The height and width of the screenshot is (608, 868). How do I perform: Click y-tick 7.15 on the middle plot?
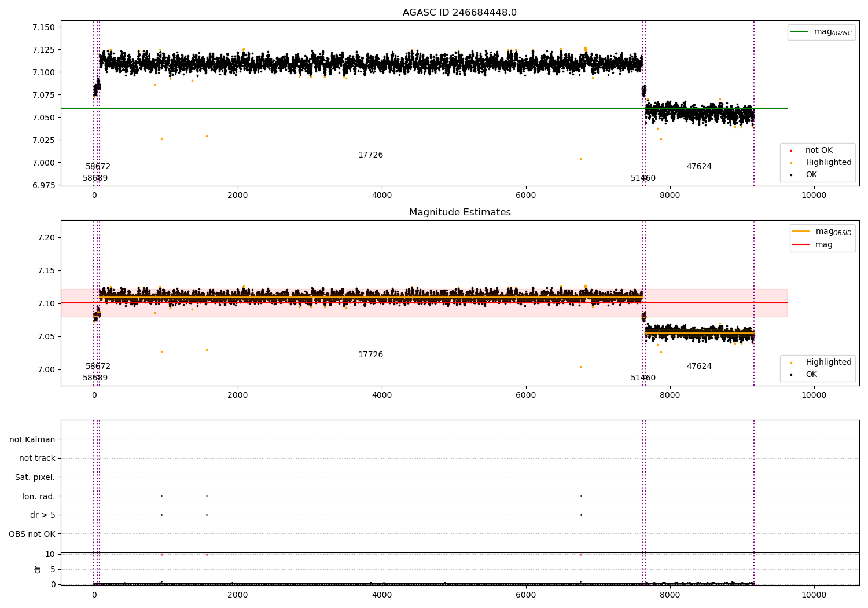point(46,271)
